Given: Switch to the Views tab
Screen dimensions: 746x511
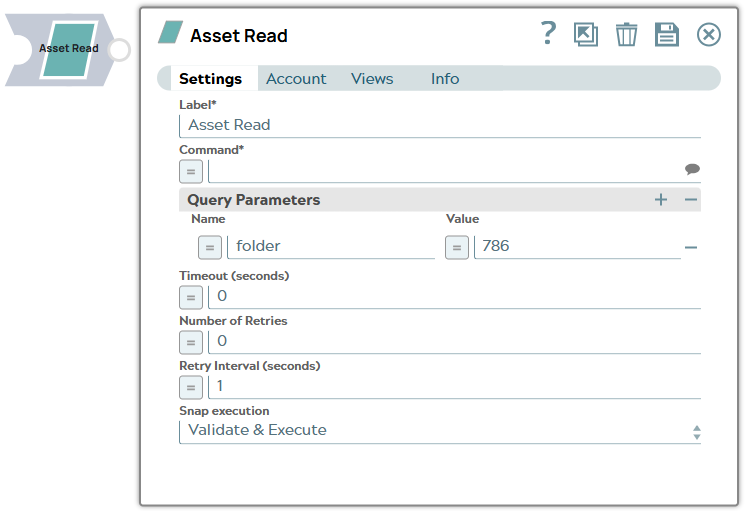Looking at the screenshot, I should click(x=372, y=79).
